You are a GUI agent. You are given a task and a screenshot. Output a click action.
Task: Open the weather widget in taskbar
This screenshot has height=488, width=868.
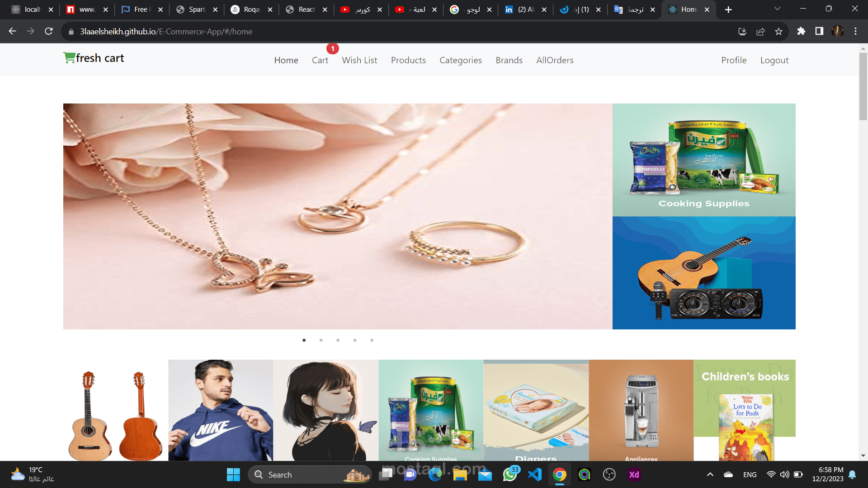coord(33,474)
